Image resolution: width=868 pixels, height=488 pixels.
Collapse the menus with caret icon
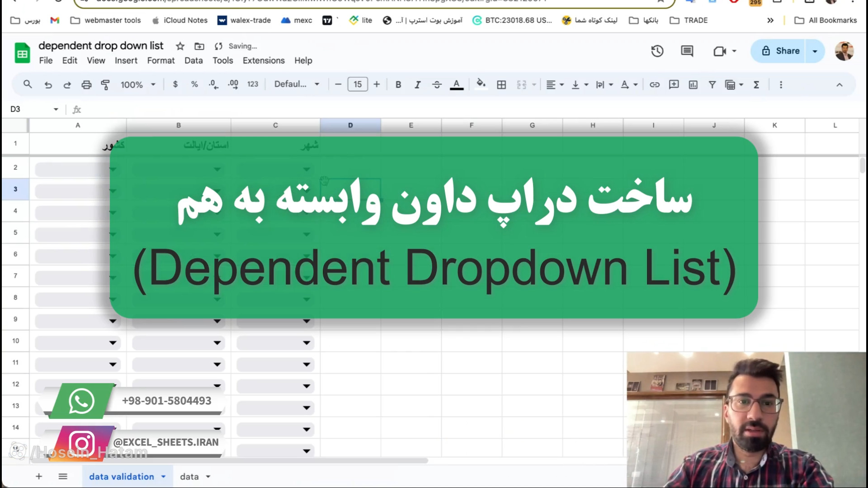coord(840,84)
